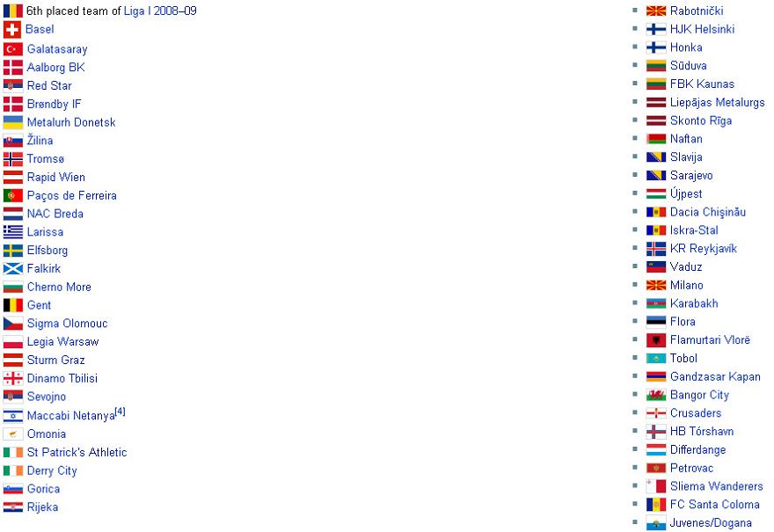Click the Albanian flag next to Flamurtari Vlorë
The width and height of the screenshot is (774, 532).
coord(656,340)
